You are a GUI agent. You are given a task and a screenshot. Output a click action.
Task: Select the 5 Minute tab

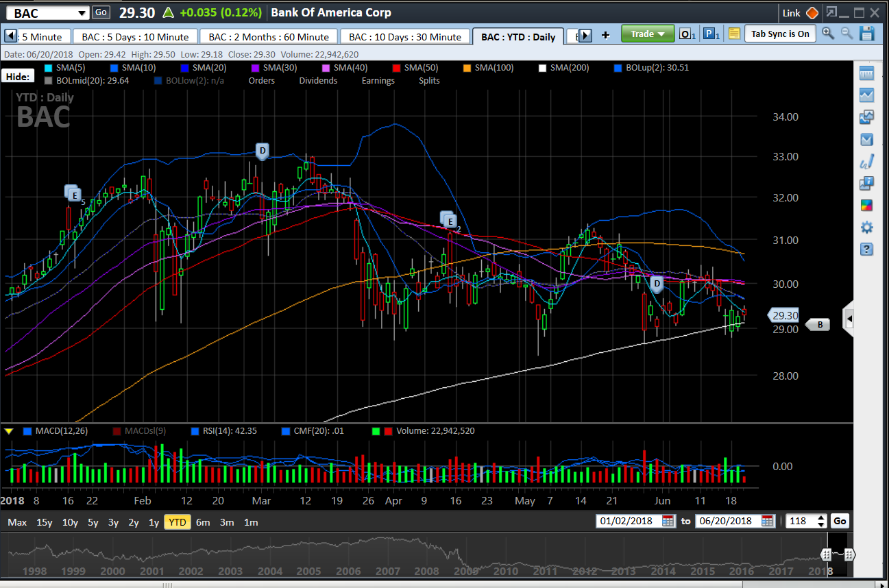(x=42, y=37)
